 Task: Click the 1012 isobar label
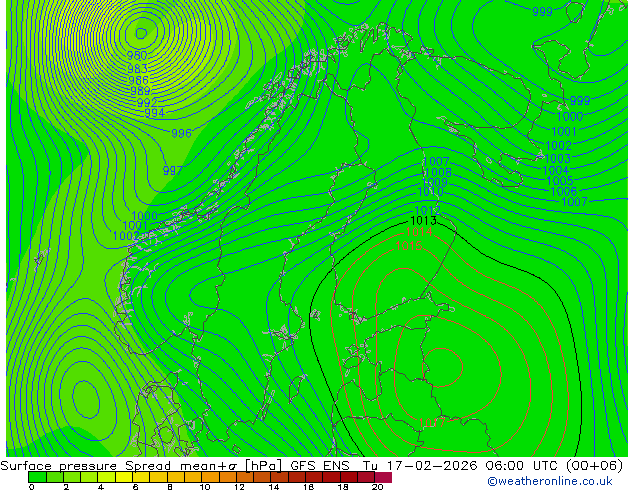[x=427, y=211]
